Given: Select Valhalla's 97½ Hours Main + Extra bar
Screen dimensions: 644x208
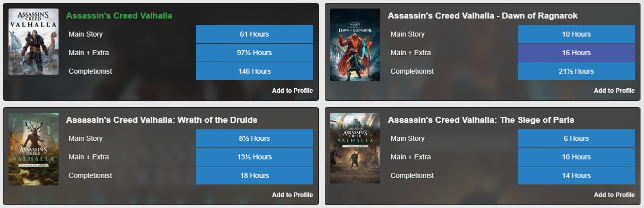Looking at the screenshot, I should 254,53.
